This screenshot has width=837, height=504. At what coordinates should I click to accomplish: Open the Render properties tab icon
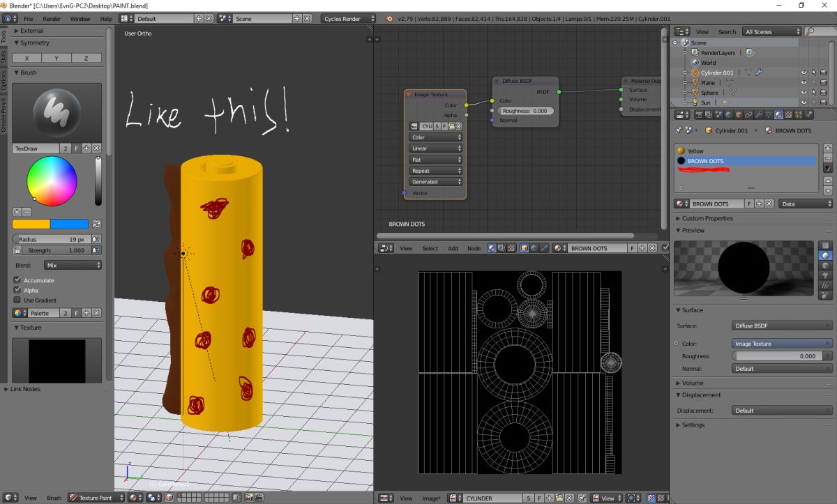699,114
